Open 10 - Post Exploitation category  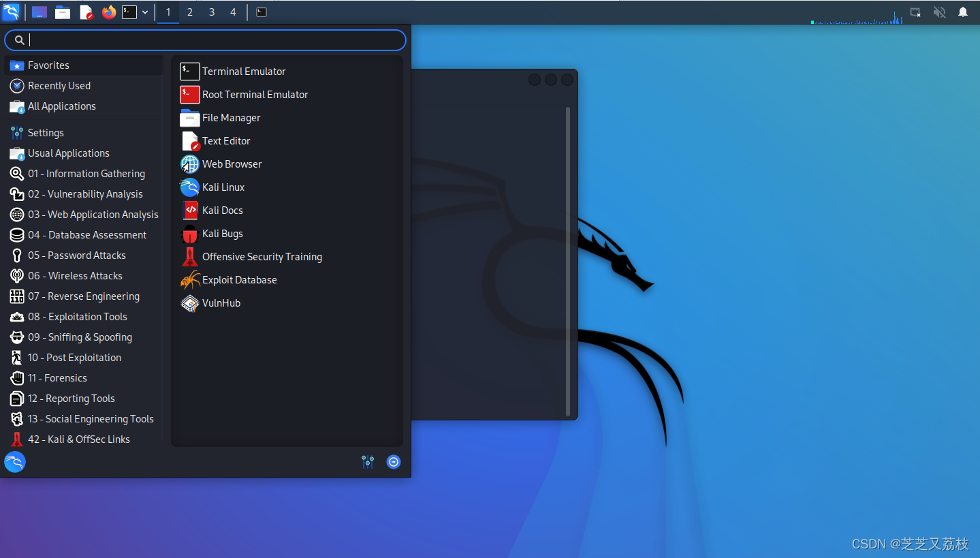84,358
